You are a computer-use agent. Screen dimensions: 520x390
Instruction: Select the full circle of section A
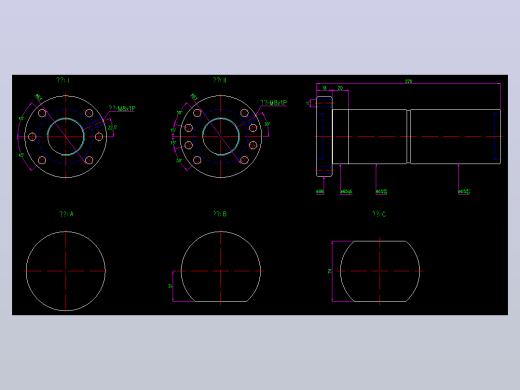pyautogui.click(x=66, y=271)
